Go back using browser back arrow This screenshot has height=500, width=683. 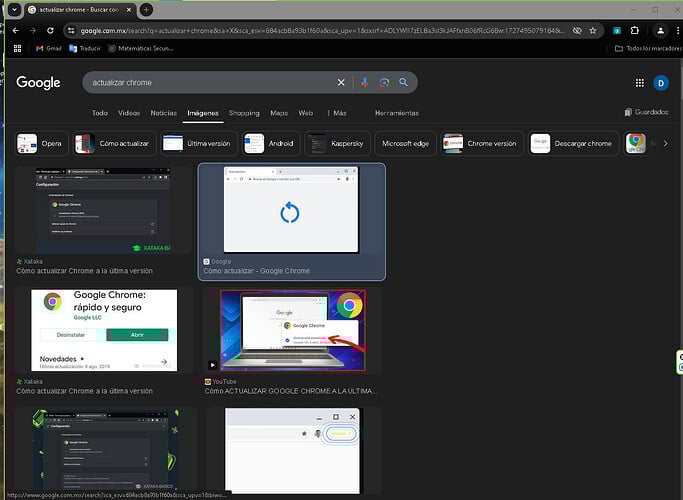click(x=16, y=30)
